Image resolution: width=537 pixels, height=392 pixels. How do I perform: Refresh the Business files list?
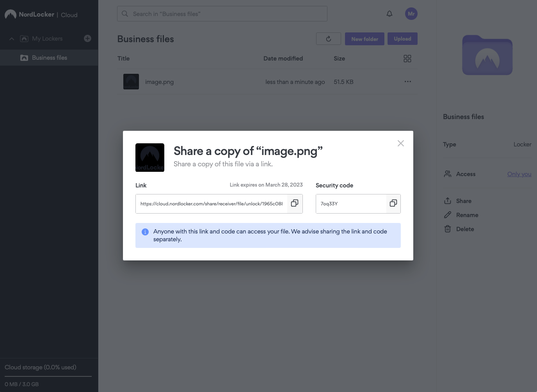tap(328, 39)
